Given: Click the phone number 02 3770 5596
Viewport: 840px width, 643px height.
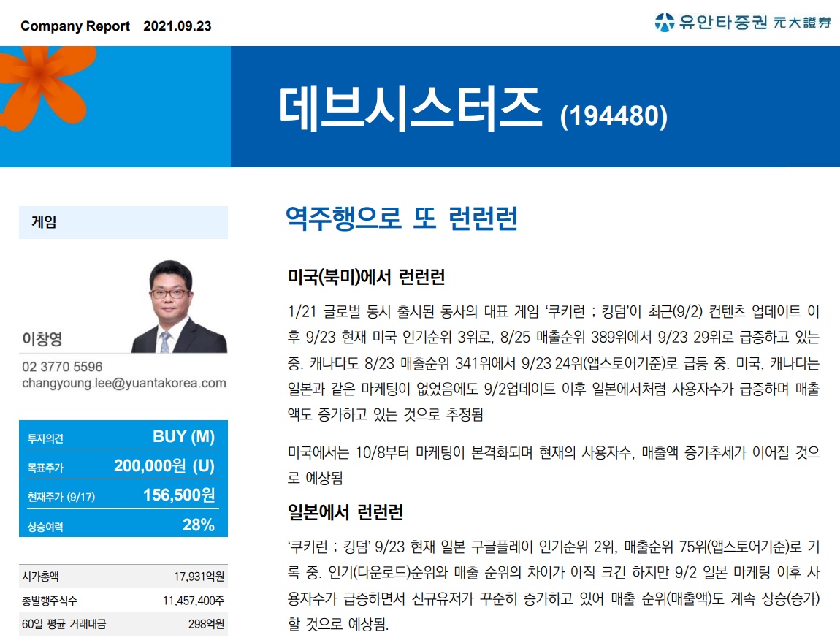Looking at the screenshot, I should 62,367.
